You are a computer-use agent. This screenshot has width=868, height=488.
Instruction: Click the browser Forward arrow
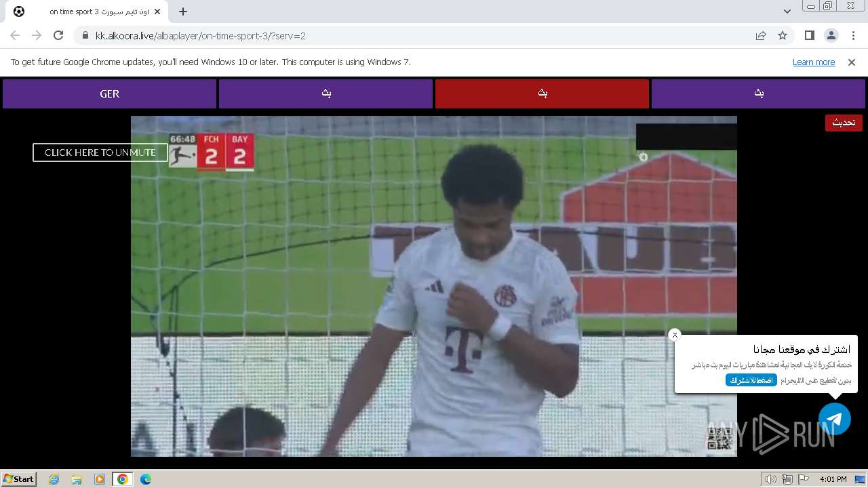click(37, 35)
